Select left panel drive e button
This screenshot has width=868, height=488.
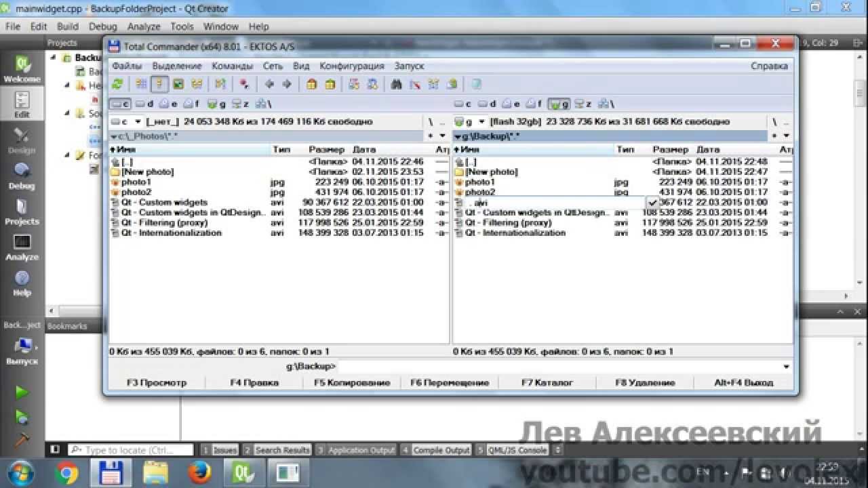click(169, 104)
